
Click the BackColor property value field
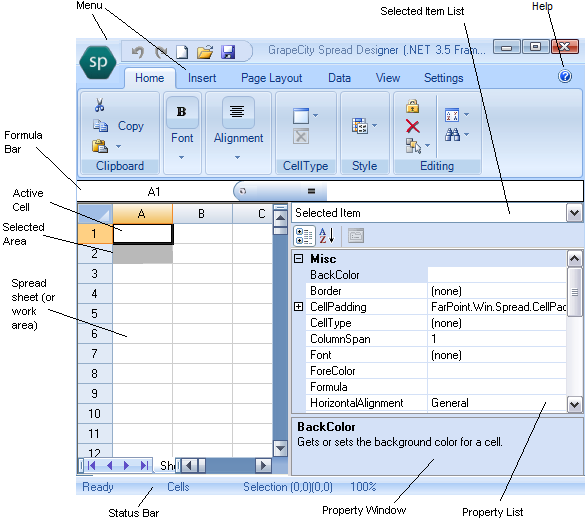click(496, 275)
